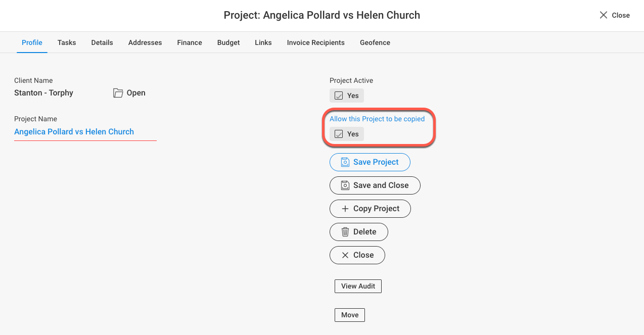Viewport: 644px width, 335px height.
Task: Click the plus icon on Copy Project
Action: pos(345,209)
